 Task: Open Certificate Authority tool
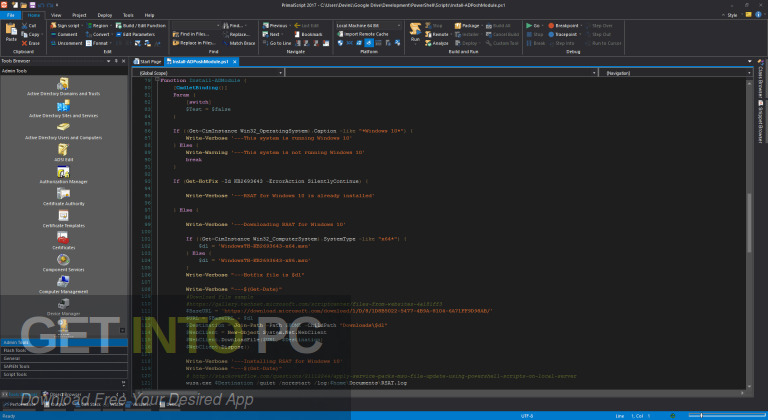coord(63,197)
